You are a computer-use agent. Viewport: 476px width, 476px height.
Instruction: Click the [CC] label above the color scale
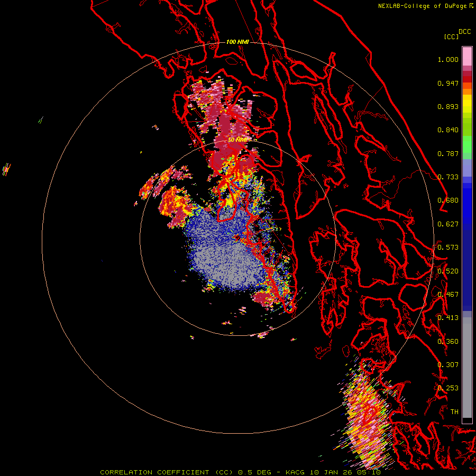[x=451, y=36]
